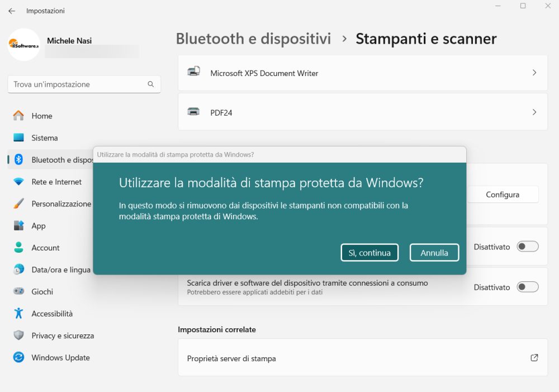Click the Privacy e sicurezza shield icon
The height and width of the screenshot is (392, 559).
pyautogui.click(x=18, y=336)
